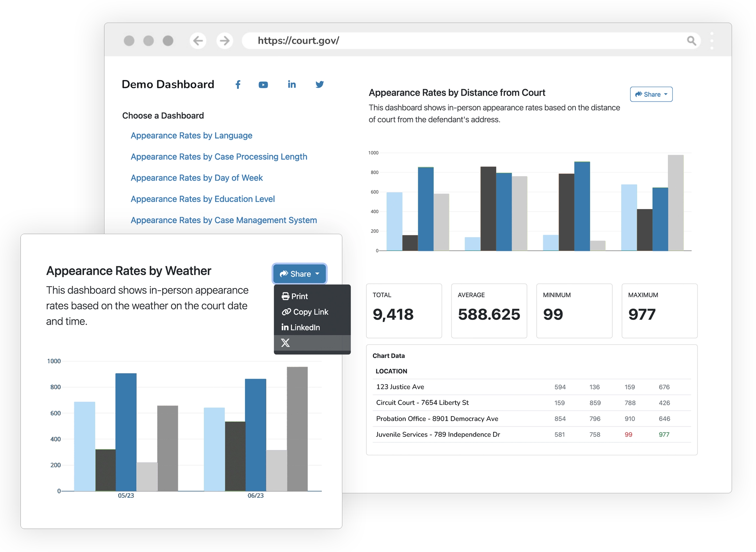This screenshot has height=552, width=756.
Task: Expand the Share dropdown on Distance from Court chart
Action: [651, 94]
